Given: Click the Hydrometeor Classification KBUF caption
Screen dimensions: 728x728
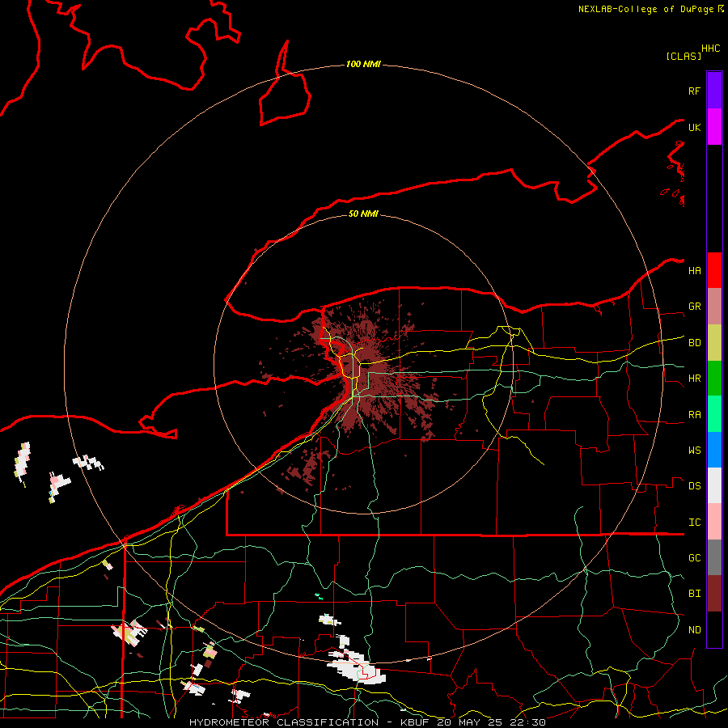Looking at the screenshot, I should click(367, 722).
